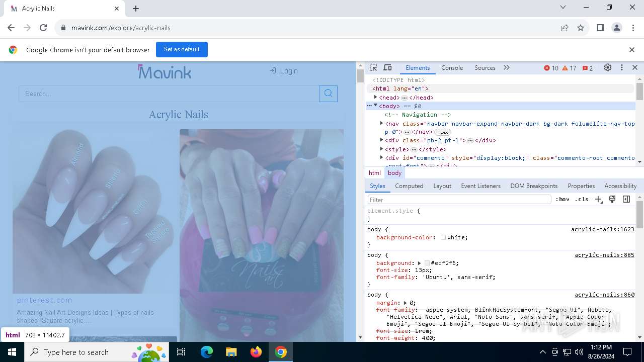
Task: Reload the current page
Action: (x=43, y=28)
